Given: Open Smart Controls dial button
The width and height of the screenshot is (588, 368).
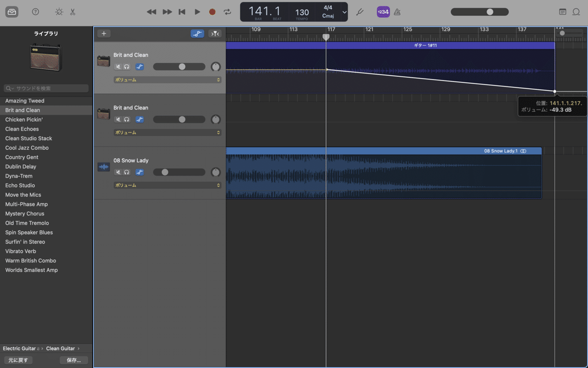Looking at the screenshot, I should tap(59, 12).
